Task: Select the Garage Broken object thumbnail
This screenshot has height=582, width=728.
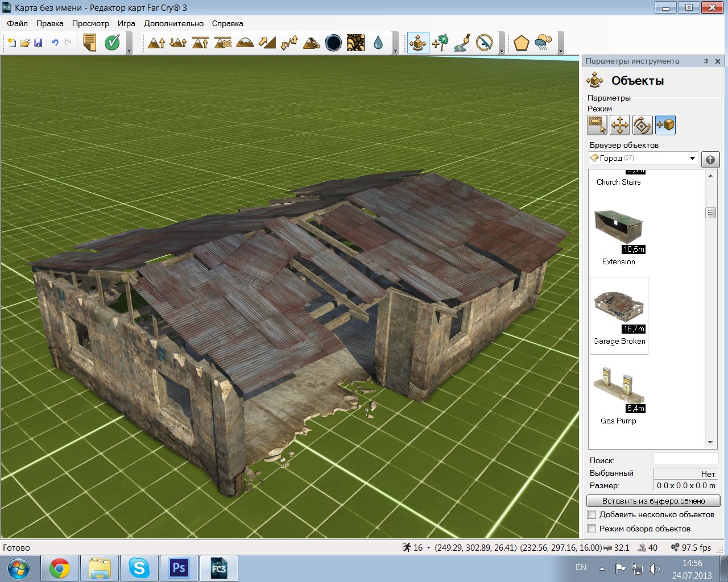Action: click(619, 315)
